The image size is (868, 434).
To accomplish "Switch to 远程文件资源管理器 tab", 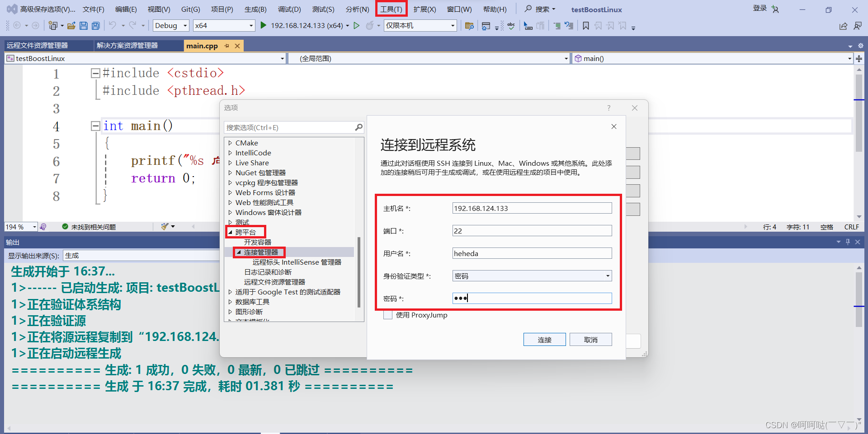I will 47,45.
